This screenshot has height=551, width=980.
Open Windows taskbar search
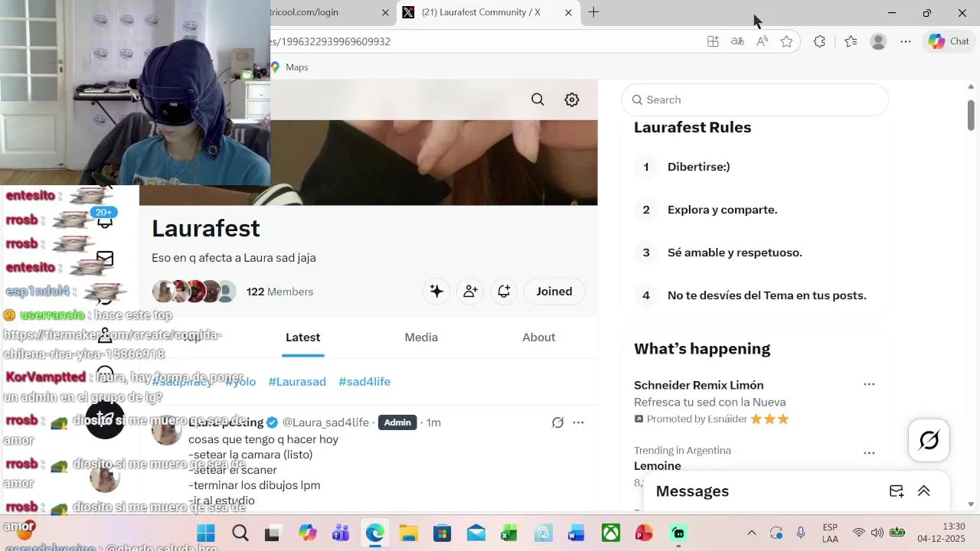240,533
